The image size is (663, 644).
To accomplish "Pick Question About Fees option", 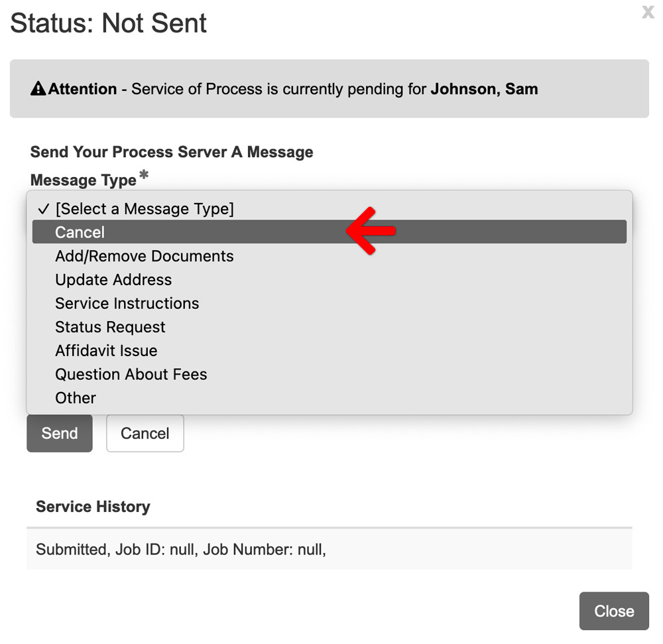I will pyautogui.click(x=329, y=374).
